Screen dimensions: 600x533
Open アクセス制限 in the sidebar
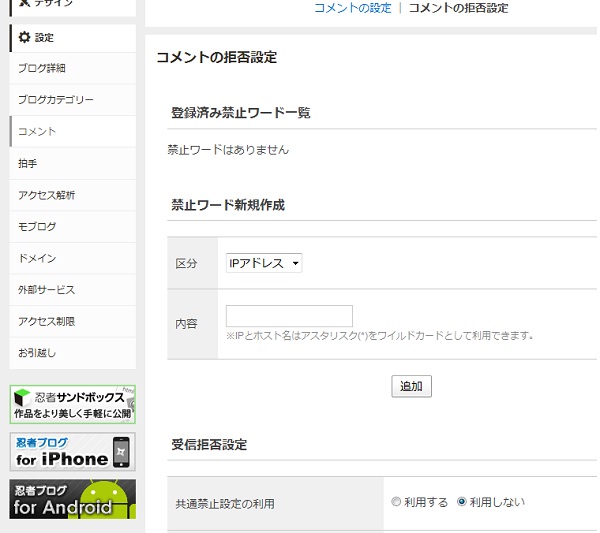pyautogui.click(x=73, y=321)
